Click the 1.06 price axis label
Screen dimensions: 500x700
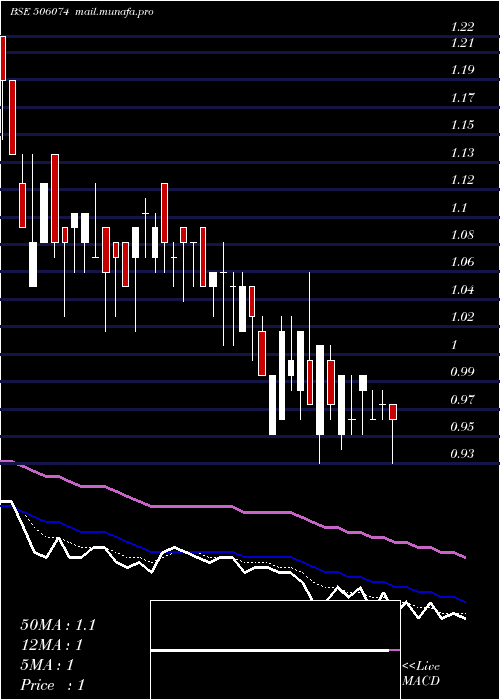tap(462, 262)
